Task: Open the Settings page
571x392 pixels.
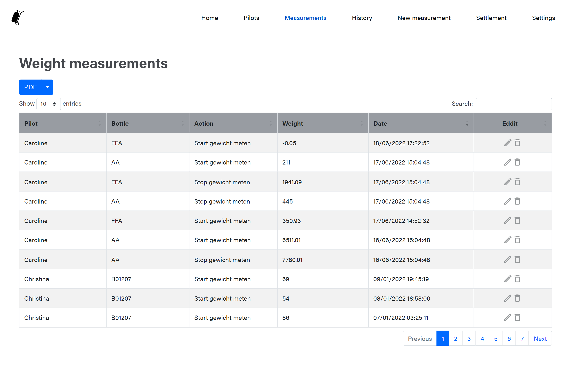Action: (543, 18)
